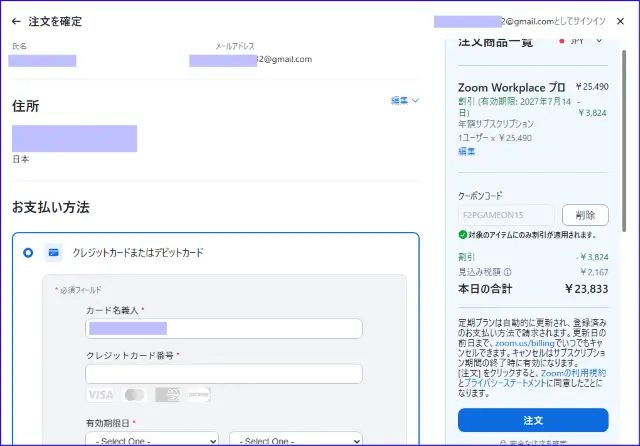Screen dimensions: 640x446
Task: Click the Discover card logo
Action: click(x=199, y=395)
